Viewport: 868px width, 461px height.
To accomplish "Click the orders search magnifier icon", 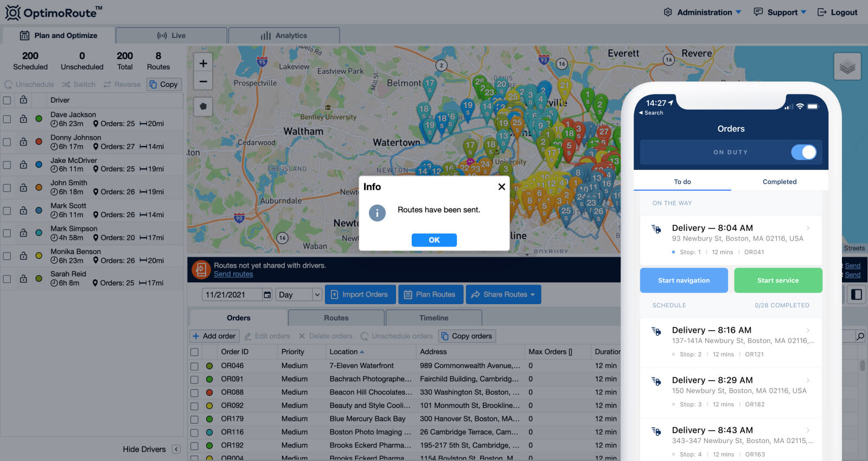I will pos(860,336).
